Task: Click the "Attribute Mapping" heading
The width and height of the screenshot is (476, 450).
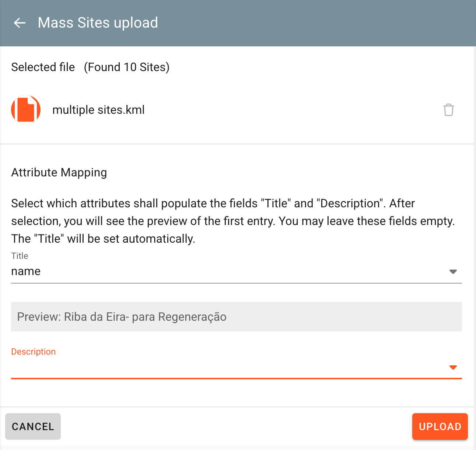Action: pyautogui.click(x=59, y=172)
